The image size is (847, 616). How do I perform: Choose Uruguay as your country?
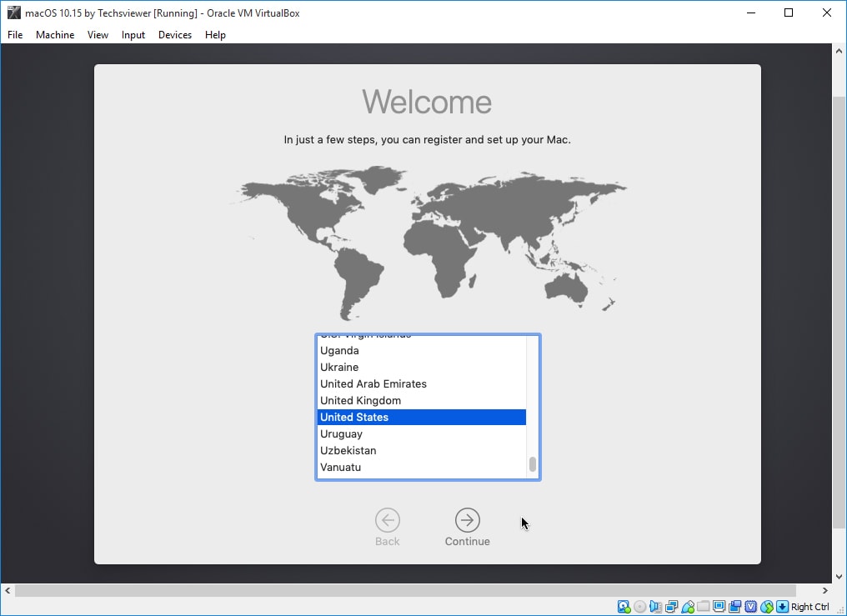[x=341, y=433]
